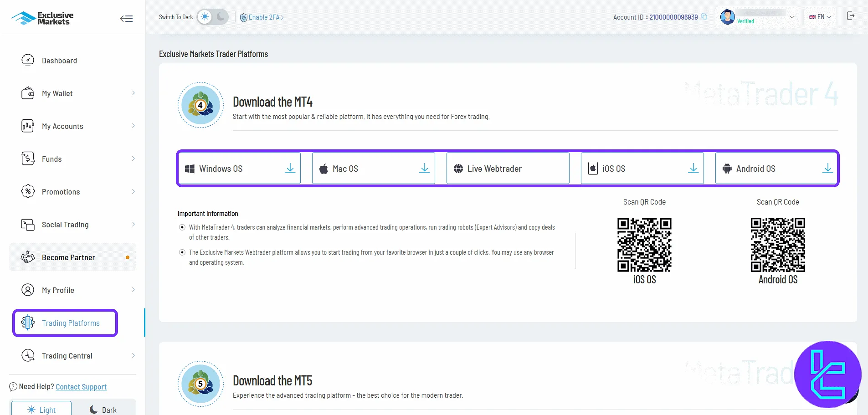The width and height of the screenshot is (868, 415).
Task: Expand the My Profile submenu chevron
Action: click(x=133, y=290)
